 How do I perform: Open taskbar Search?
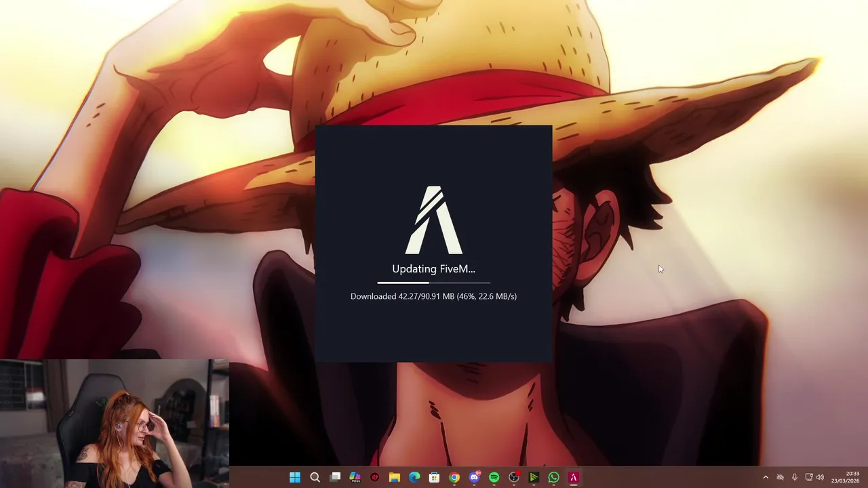tap(315, 477)
